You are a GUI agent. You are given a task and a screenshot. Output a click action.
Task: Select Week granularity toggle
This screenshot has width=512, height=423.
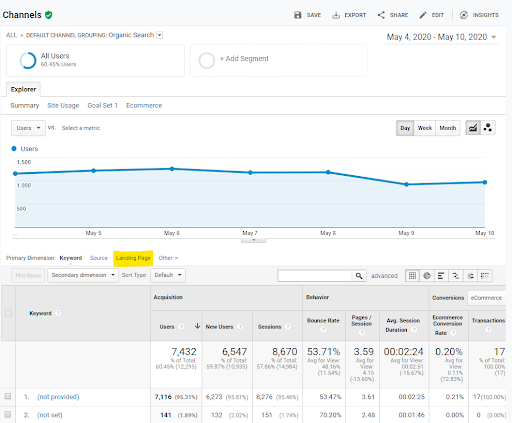425,128
